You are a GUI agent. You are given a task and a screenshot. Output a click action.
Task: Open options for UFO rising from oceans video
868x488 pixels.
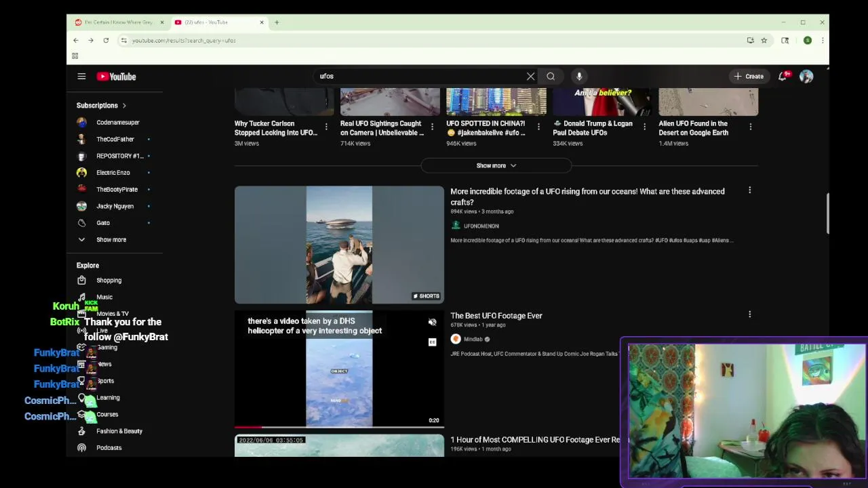click(749, 190)
